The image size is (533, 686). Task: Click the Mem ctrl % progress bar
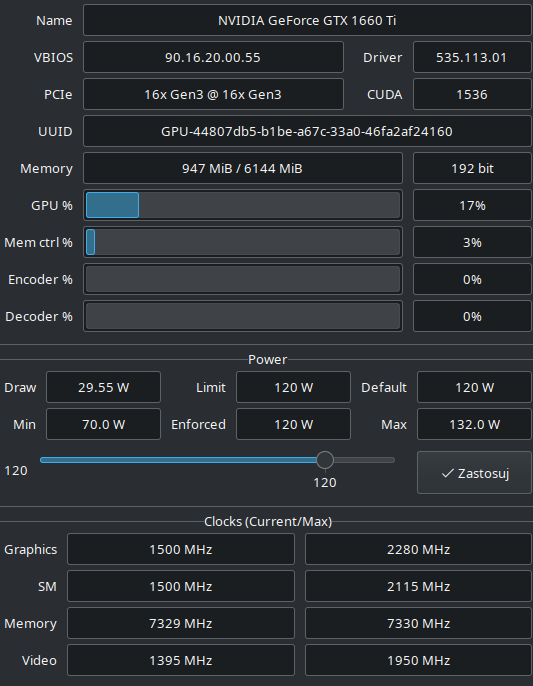[242, 242]
